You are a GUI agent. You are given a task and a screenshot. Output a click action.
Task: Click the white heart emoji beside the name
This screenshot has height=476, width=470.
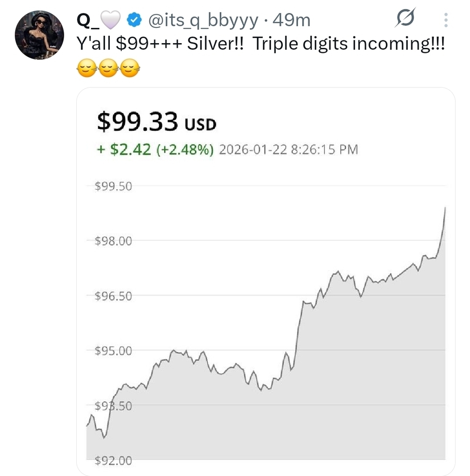pos(113,20)
